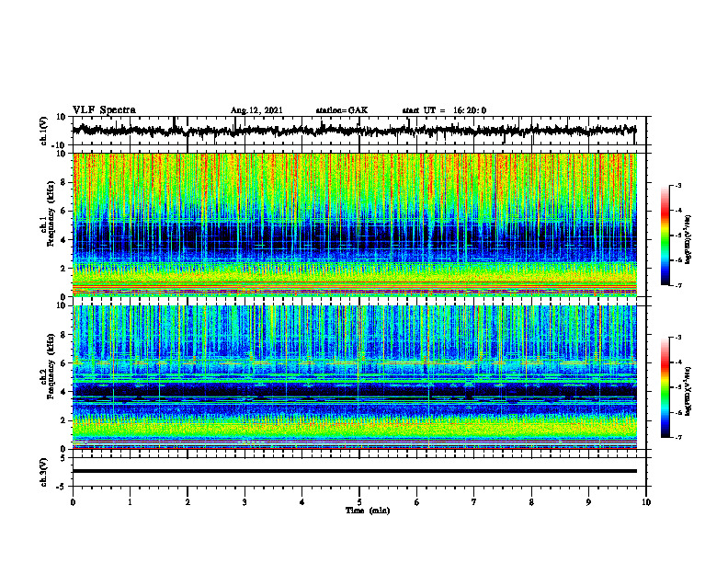Screen dimensions: 728x563
Task: Click the "ch.3(V)" axis label
Action: (x=44, y=472)
